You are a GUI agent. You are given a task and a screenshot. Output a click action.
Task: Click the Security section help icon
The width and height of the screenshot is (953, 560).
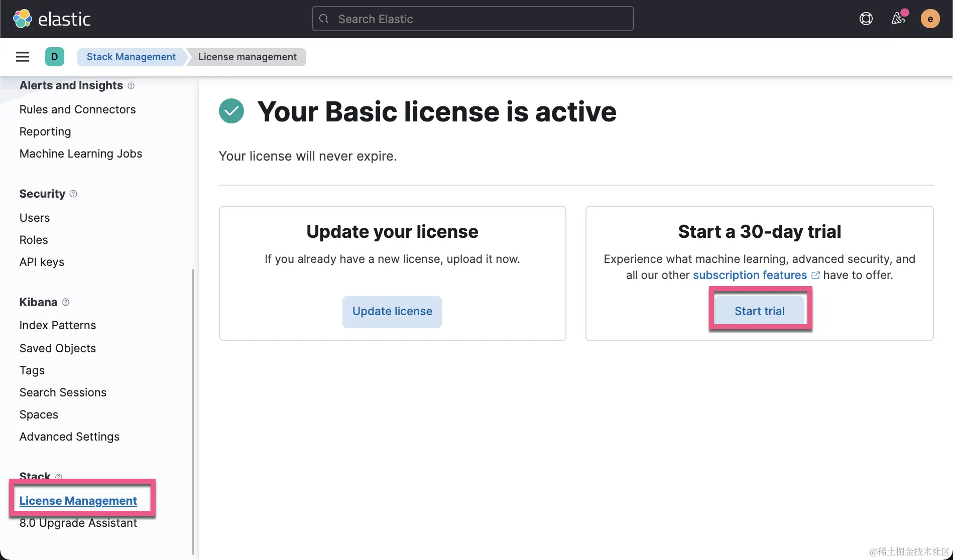point(73,194)
